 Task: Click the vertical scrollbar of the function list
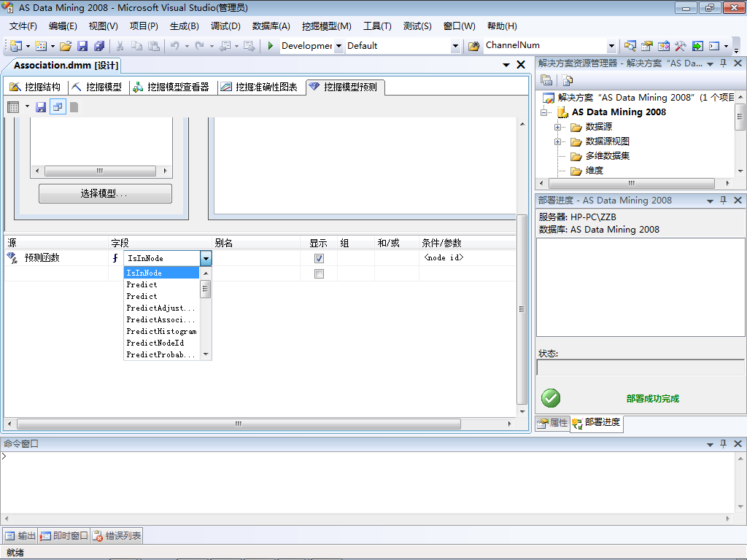(x=205, y=289)
